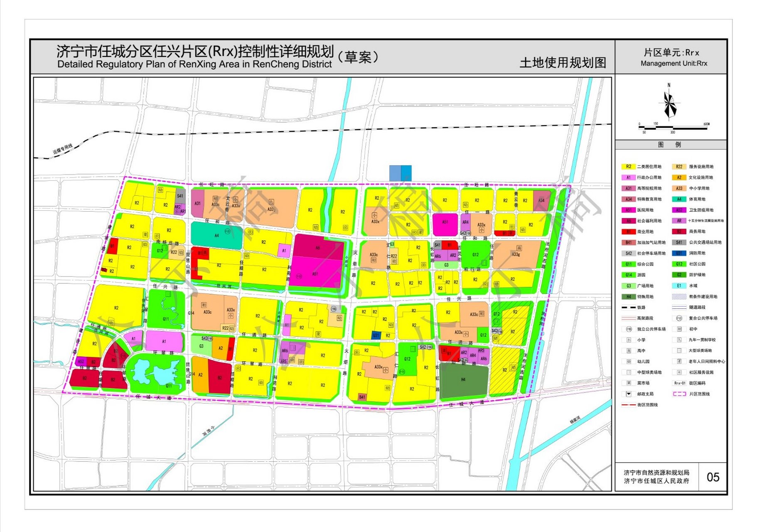Click the B2 business land legend swatch

click(x=679, y=232)
